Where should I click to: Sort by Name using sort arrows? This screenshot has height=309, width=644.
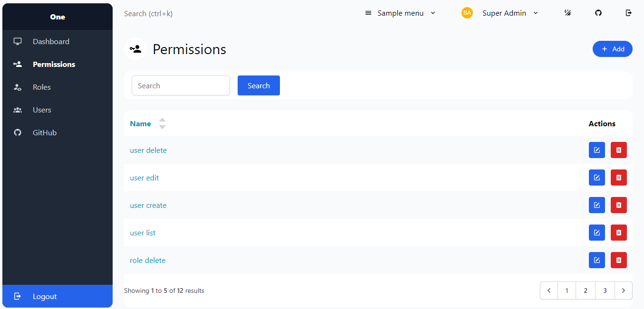coord(162,123)
